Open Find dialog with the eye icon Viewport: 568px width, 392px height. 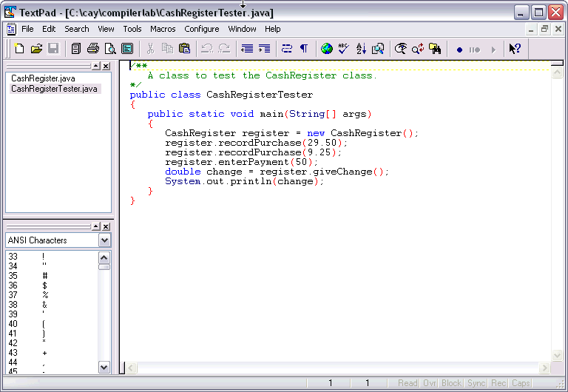click(x=401, y=49)
